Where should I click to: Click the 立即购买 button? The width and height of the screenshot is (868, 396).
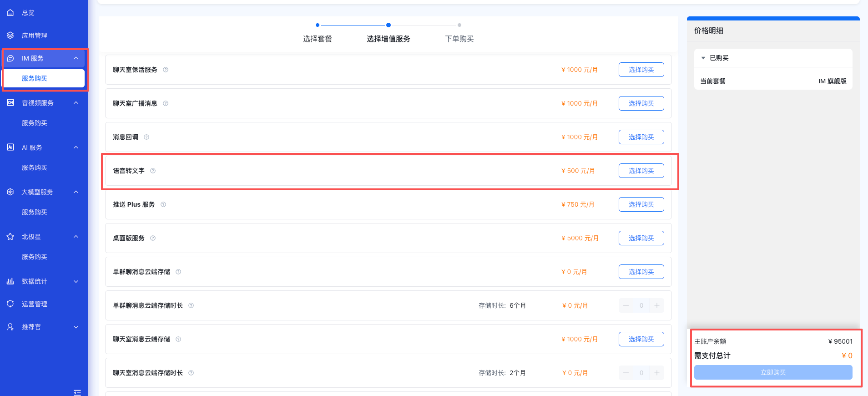pos(773,372)
